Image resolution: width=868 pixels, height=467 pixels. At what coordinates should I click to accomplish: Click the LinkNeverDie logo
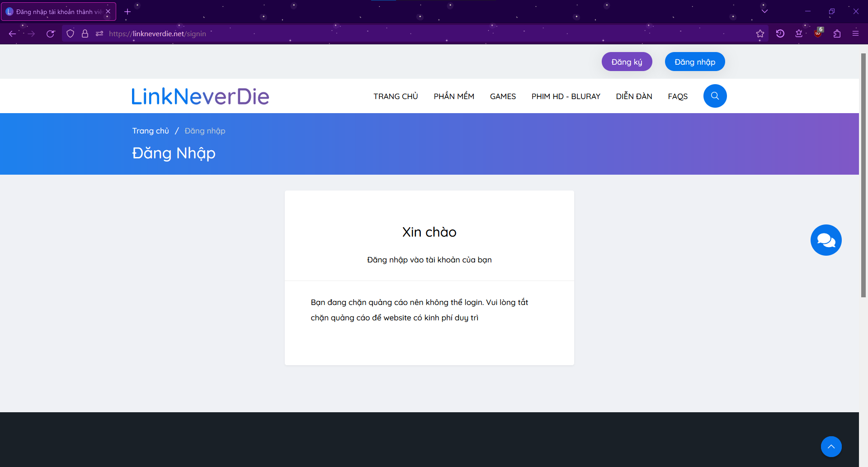tap(200, 96)
